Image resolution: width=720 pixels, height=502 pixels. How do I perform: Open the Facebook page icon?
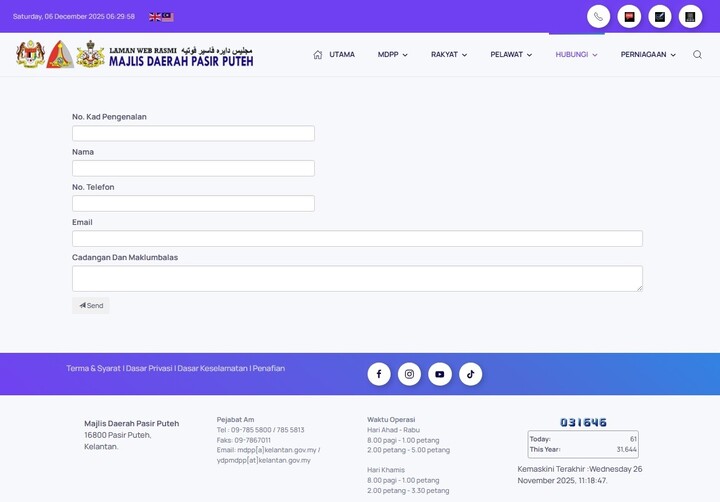point(379,374)
